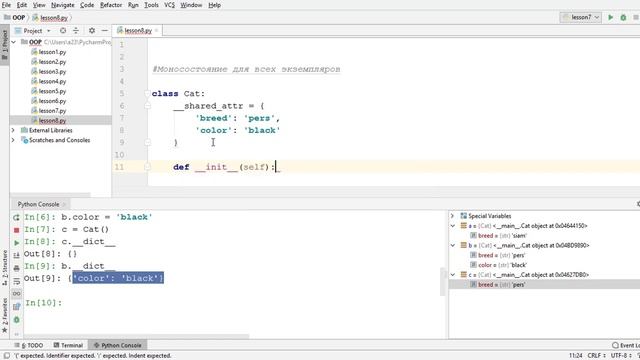Click the print icon in console toolbar
640x360 pixels.
tap(16, 268)
